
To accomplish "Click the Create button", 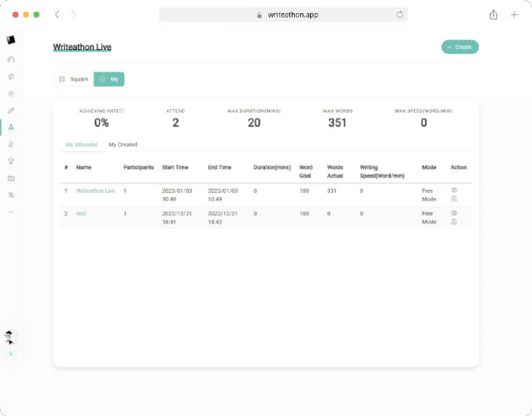I will point(460,47).
